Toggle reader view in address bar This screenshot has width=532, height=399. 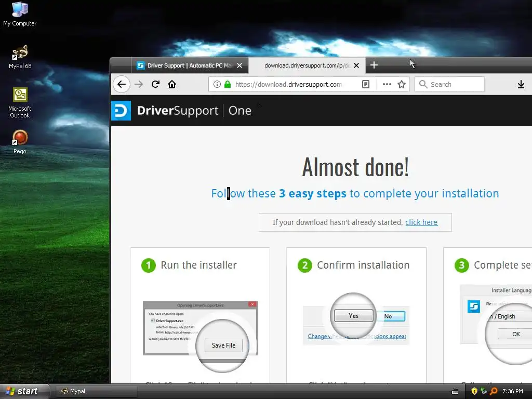pos(365,84)
